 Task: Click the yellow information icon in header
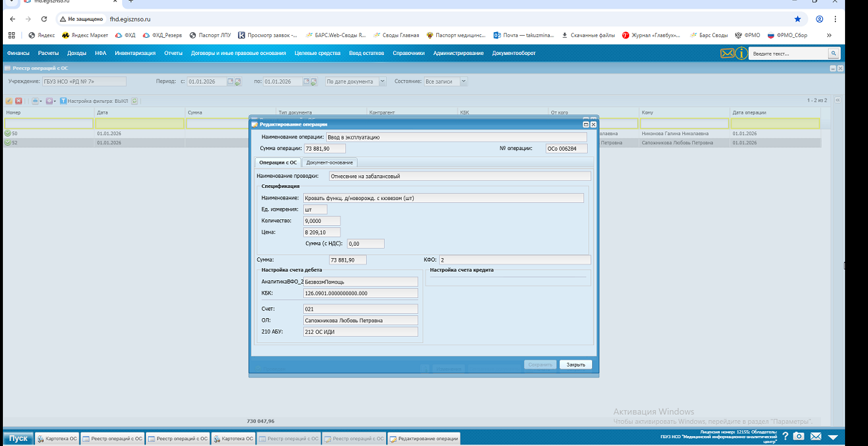coord(741,53)
